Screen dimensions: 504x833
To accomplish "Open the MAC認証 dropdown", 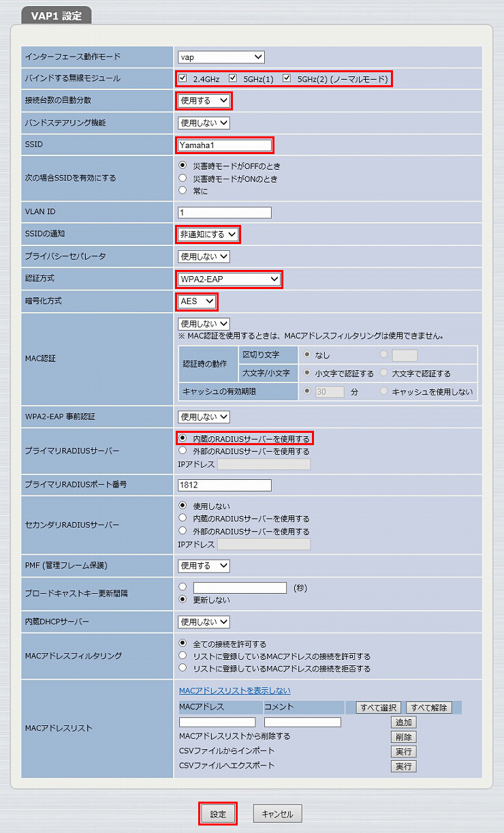I will 204,324.
